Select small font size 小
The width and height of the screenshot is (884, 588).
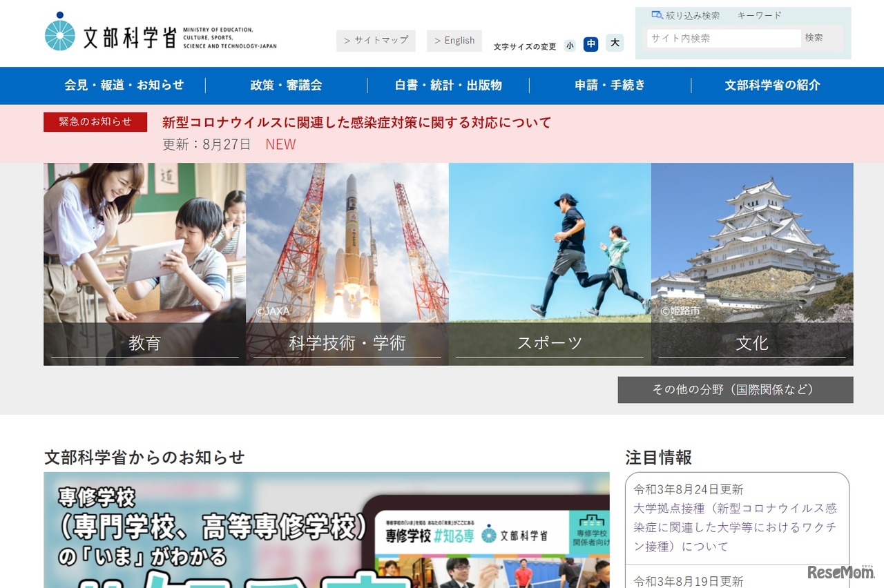pyautogui.click(x=569, y=44)
